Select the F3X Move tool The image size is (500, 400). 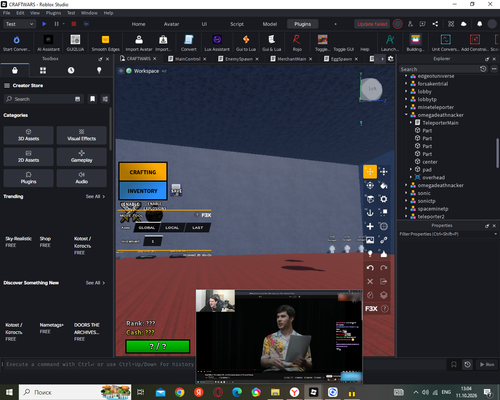(x=370, y=172)
